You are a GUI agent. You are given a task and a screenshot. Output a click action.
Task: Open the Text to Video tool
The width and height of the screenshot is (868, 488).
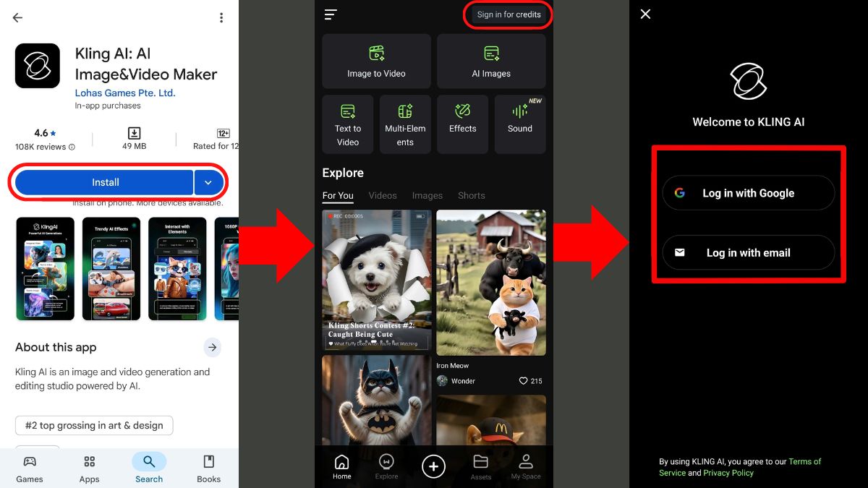click(348, 124)
